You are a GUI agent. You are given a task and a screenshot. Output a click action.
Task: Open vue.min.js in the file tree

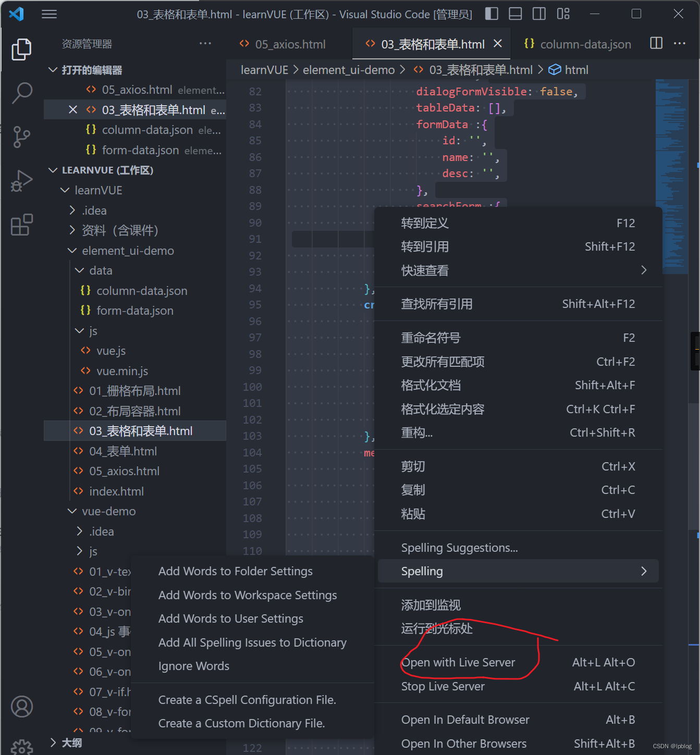coord(135,371)
